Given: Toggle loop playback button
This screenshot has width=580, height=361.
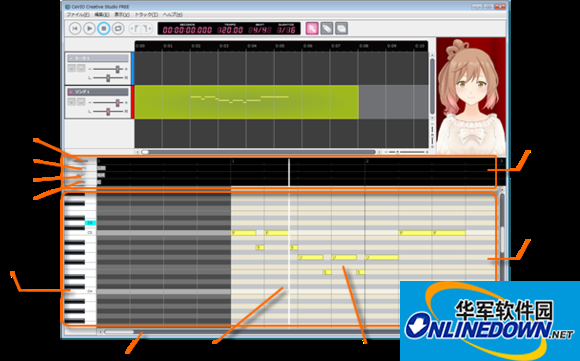Looking at the screenshot, I should (118, 28).
